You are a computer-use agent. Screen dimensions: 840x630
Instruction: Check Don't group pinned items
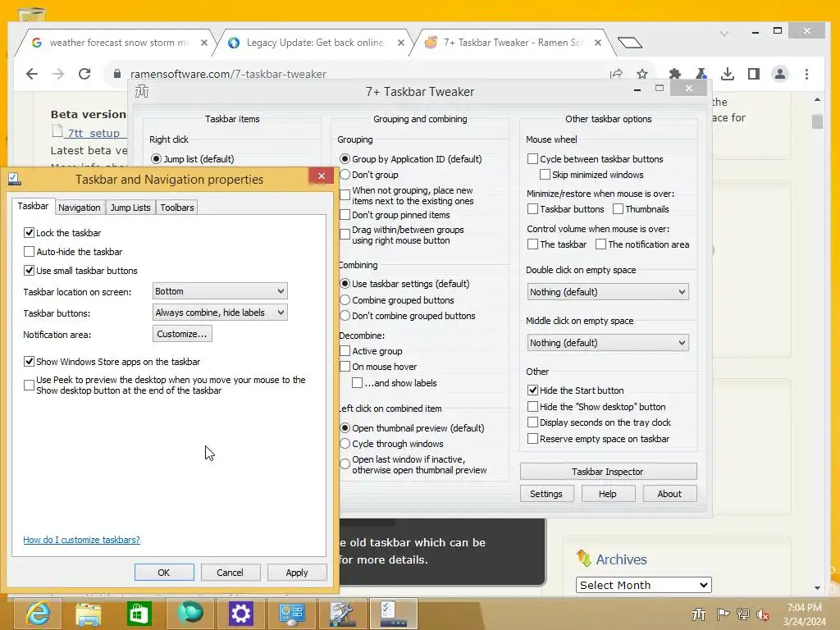tap(345, 215)
